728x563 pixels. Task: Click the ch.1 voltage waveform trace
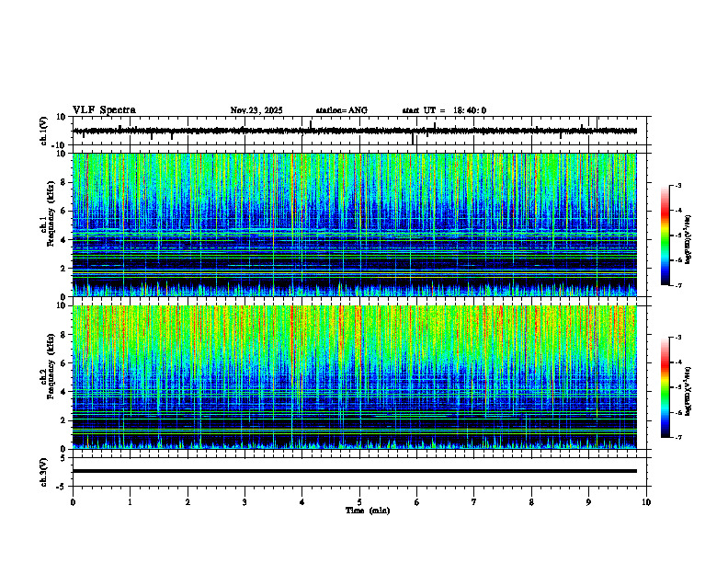click(x=355, y=131)
